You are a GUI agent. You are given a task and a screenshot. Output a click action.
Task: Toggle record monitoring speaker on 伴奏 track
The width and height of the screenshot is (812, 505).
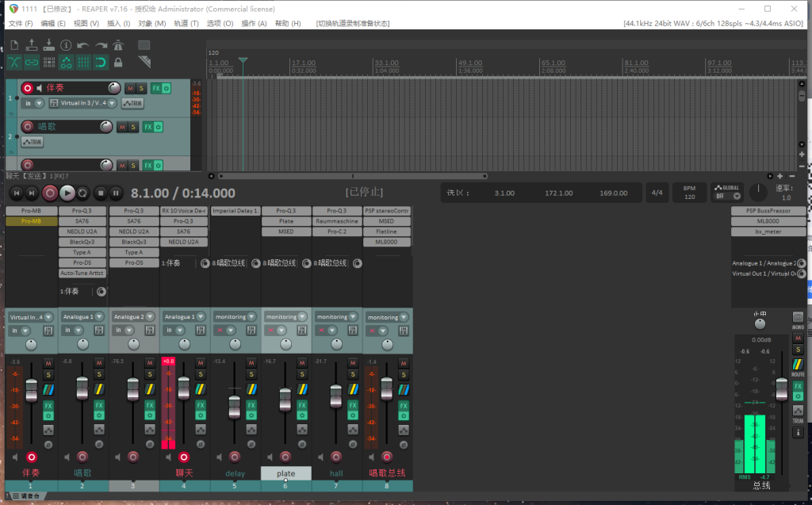(x=40, y=88)
